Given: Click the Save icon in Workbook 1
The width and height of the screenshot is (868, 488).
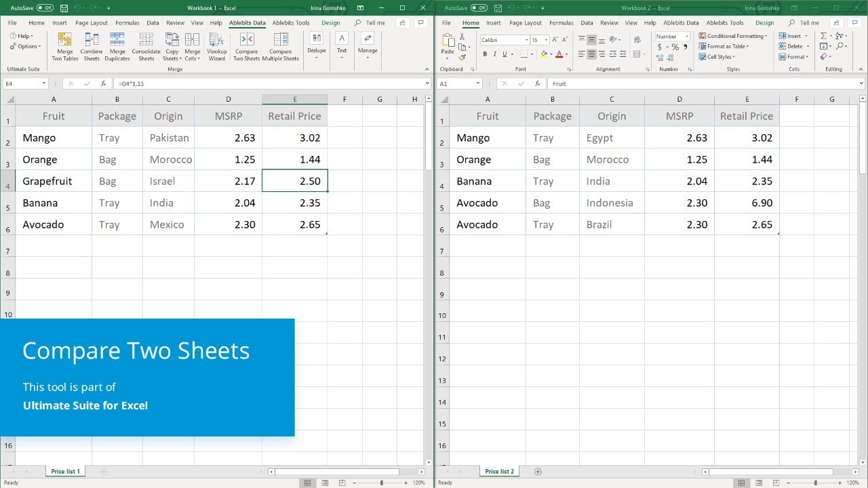Looking at the screenshot, I should 64,8.
